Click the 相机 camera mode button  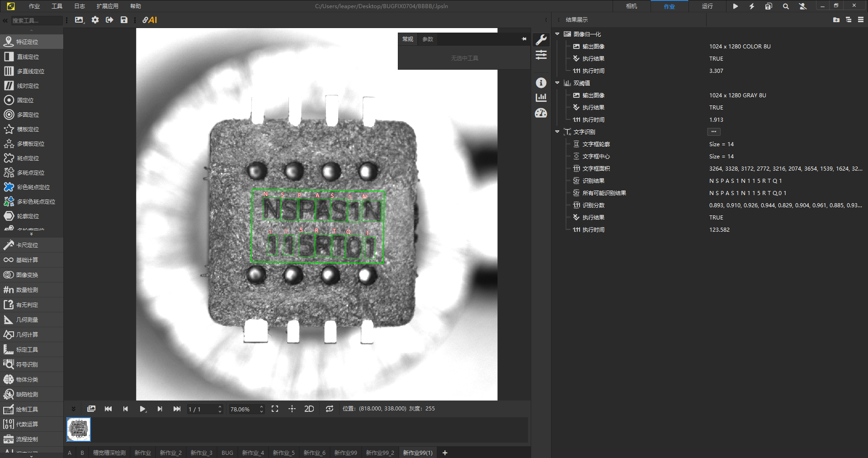point(632,6)
